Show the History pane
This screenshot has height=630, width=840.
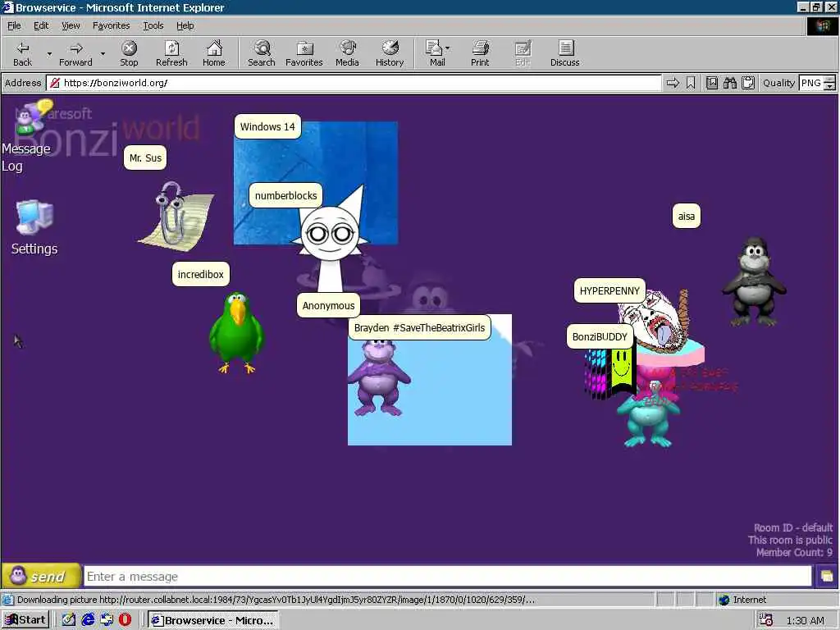390,53
